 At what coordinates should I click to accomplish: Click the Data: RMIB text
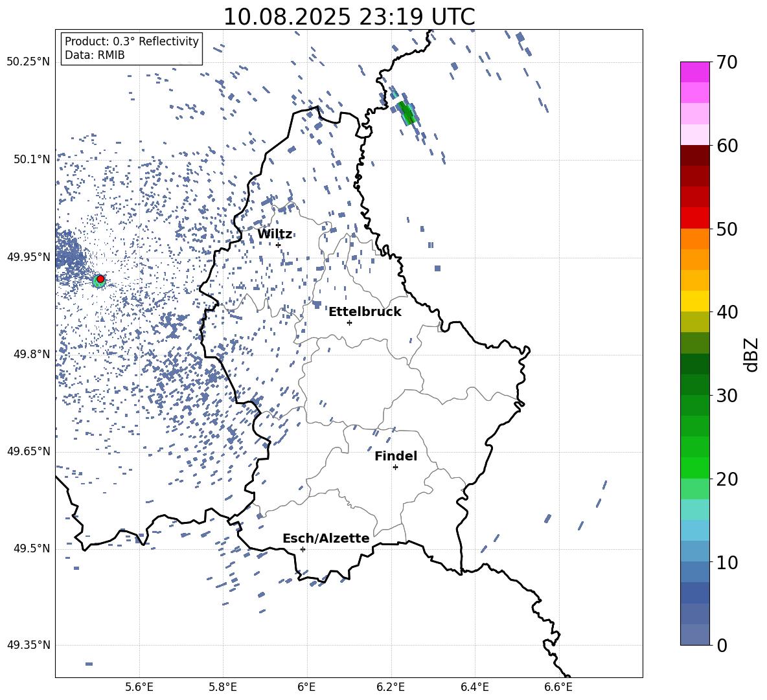pos(95,55)
